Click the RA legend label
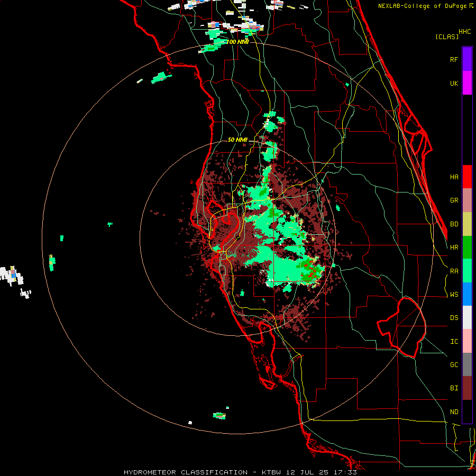The height and width of the screenshot is (476, 476). click(454, 271)
